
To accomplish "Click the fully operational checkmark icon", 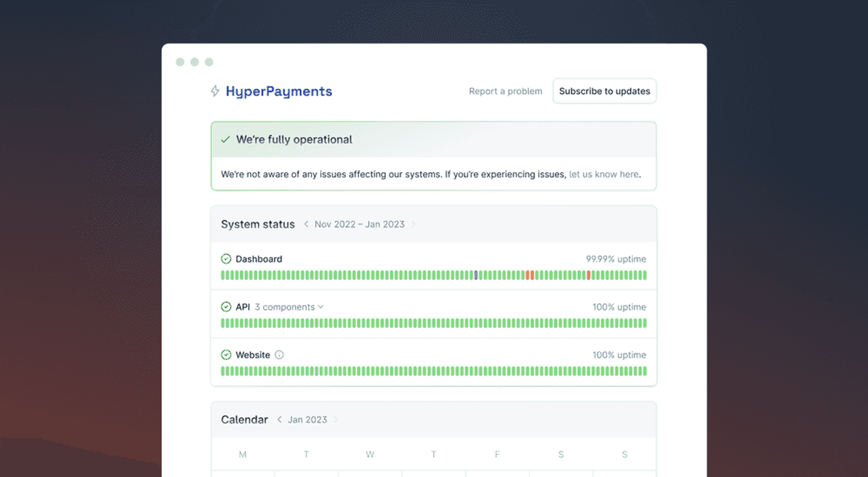I will 225,139.
